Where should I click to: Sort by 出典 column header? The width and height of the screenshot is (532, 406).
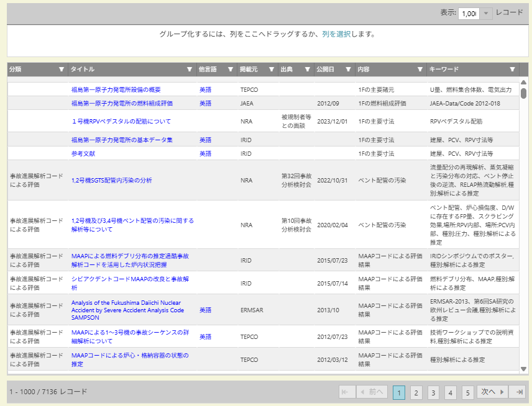point(287,69)
